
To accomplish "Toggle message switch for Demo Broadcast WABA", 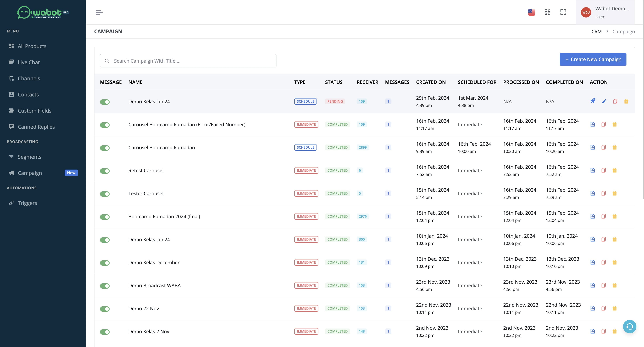I will (x=105, y=286).
